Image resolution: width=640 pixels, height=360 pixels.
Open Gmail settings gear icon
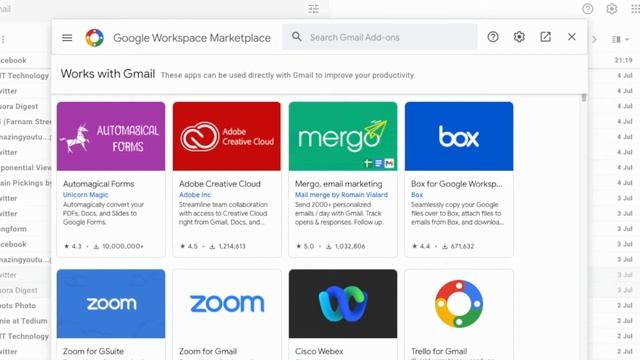click(x=611, y=9)
